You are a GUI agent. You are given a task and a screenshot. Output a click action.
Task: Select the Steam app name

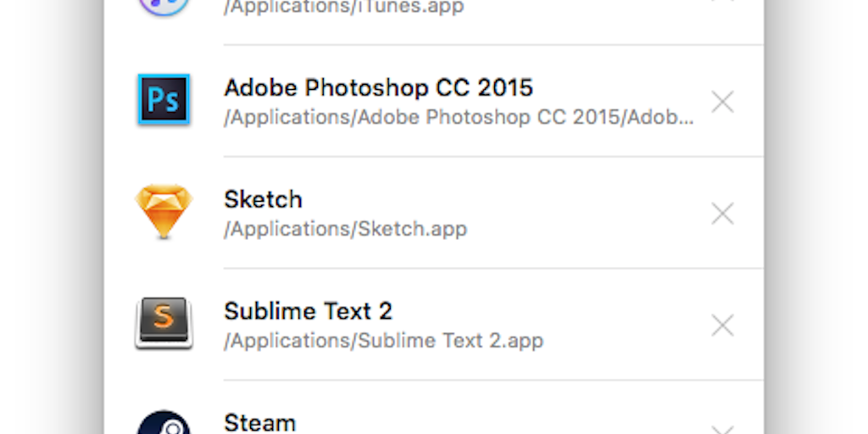point(259,423)
